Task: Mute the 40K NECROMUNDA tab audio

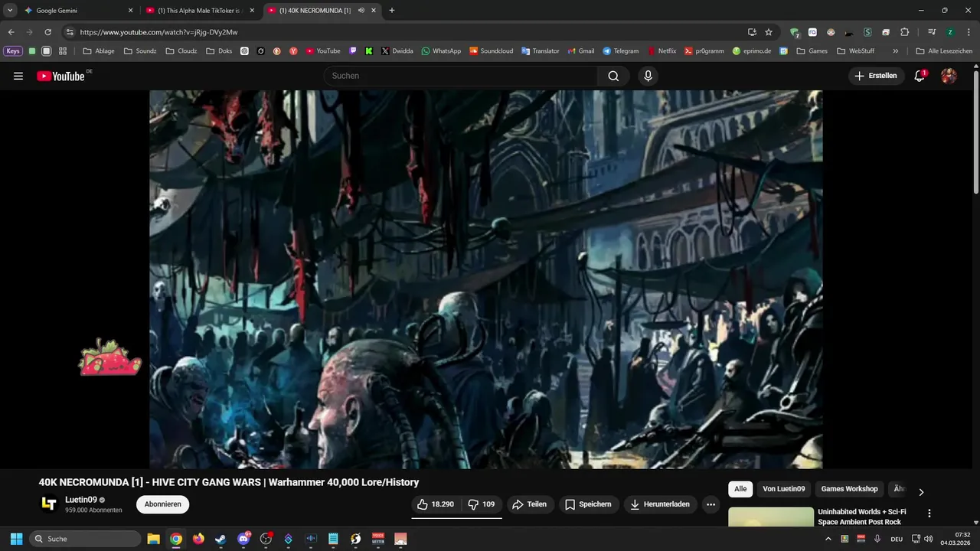Action: tap(361, 11)
